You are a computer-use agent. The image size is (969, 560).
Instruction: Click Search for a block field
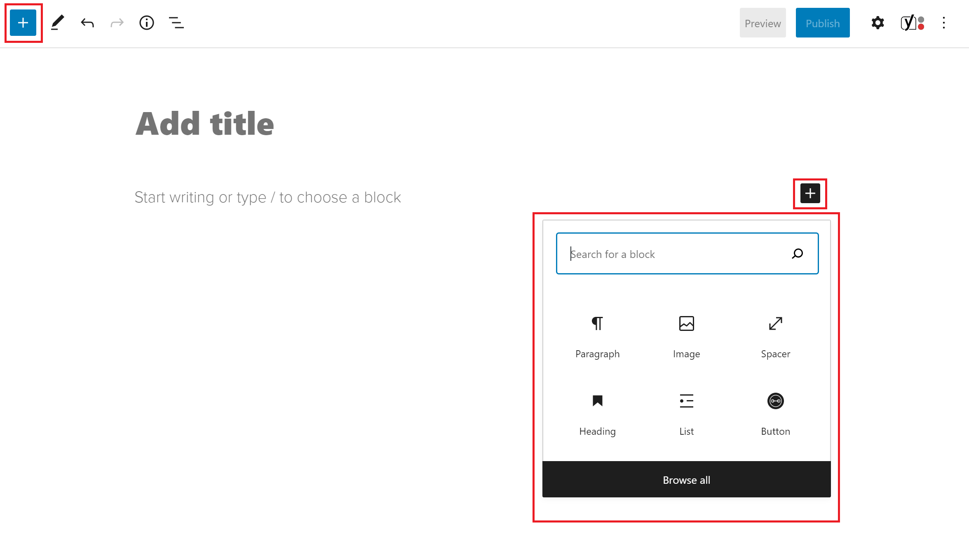coord(686,254)
